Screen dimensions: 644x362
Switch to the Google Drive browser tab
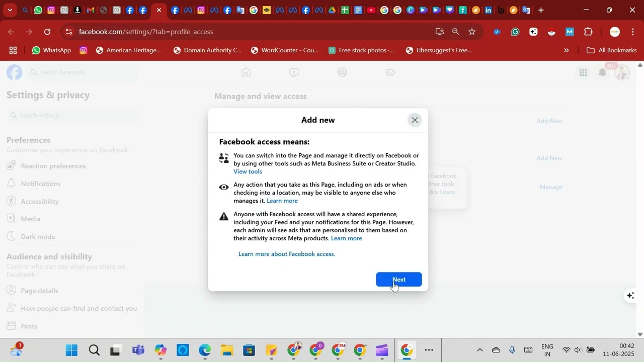pyautogui.click(x=332, y=10)
